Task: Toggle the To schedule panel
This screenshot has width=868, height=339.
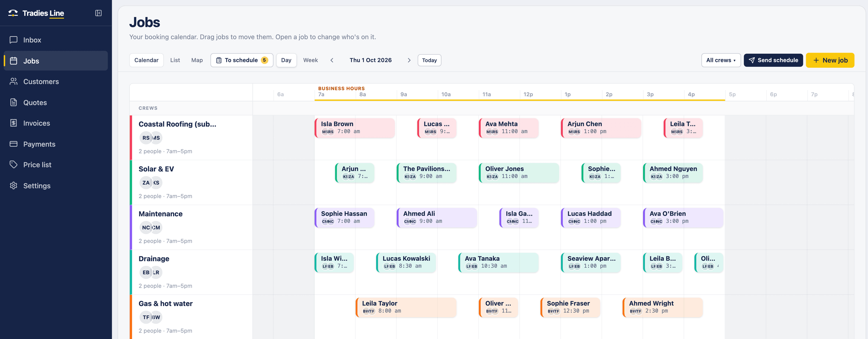Action: pos(242,60)
